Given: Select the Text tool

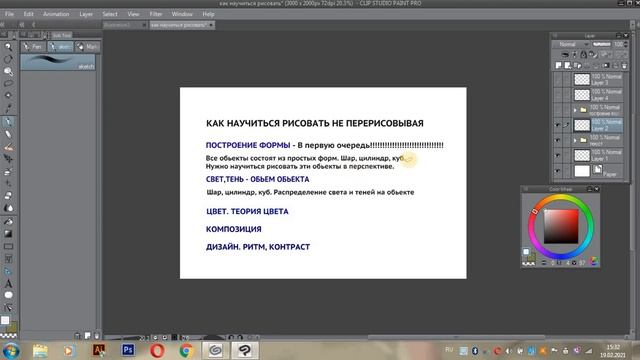Looking at the screenshot, I should (8, 284).
